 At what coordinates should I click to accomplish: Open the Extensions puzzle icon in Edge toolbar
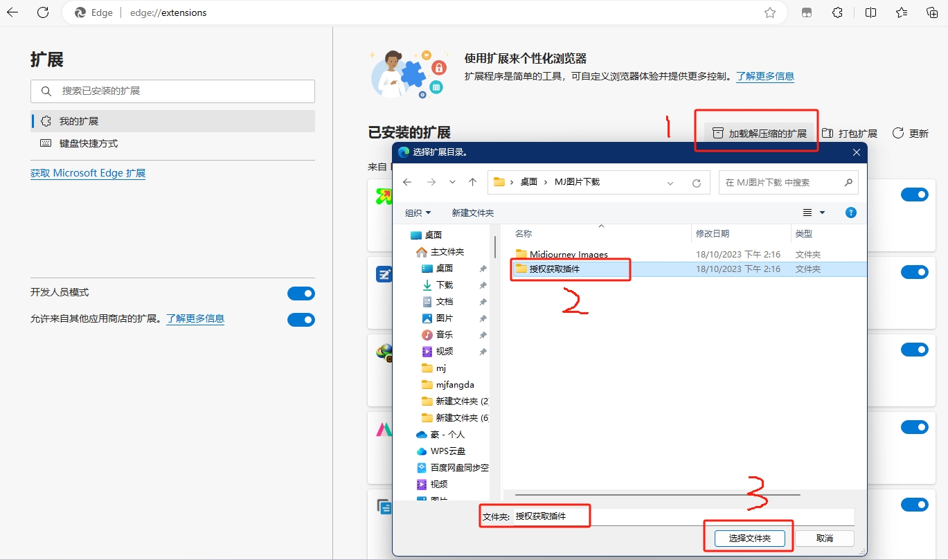pos(837,12)
